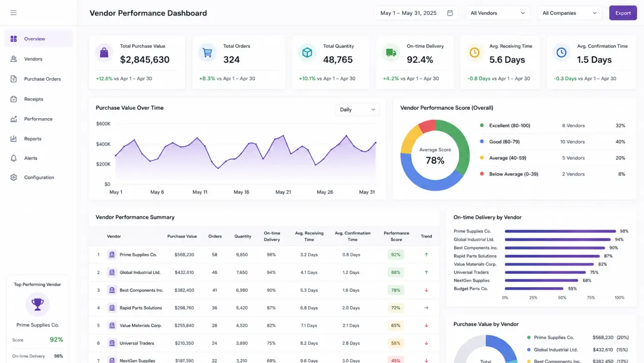Click the Avg. Receiving Time clock icon
The image size is (644, 363).
tap(474, 53)
